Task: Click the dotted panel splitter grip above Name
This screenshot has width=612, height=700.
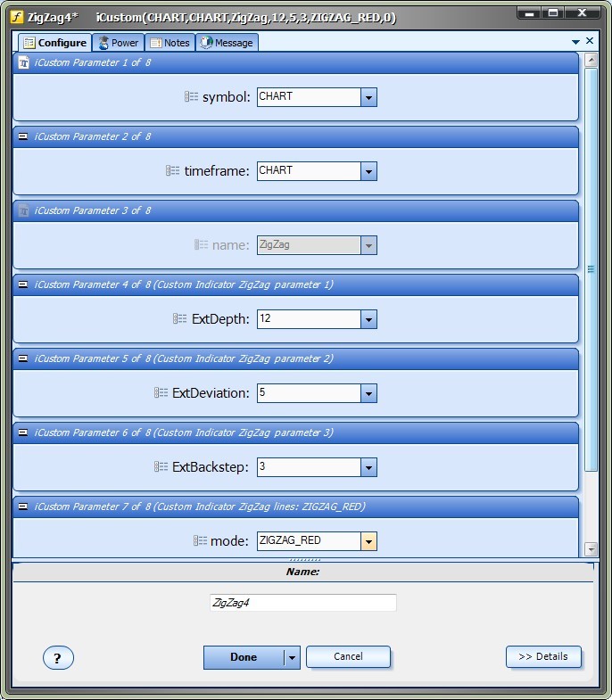Action: click(304, 560)
